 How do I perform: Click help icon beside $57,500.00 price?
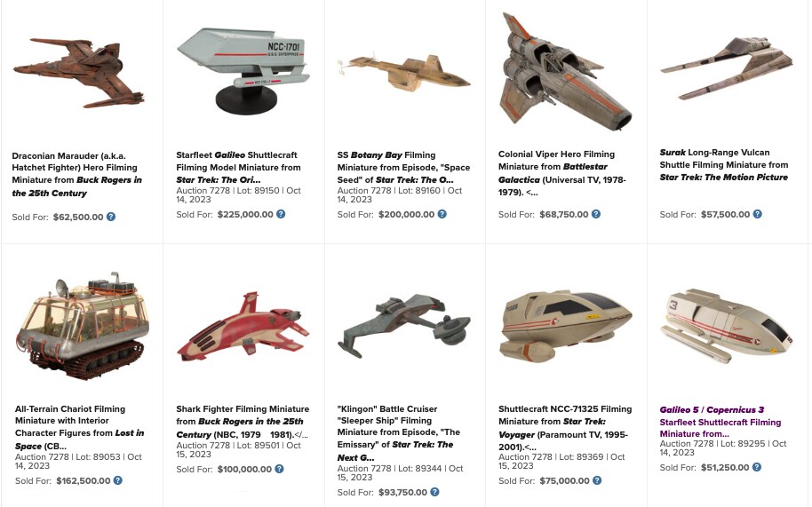[x=757, y=214]
